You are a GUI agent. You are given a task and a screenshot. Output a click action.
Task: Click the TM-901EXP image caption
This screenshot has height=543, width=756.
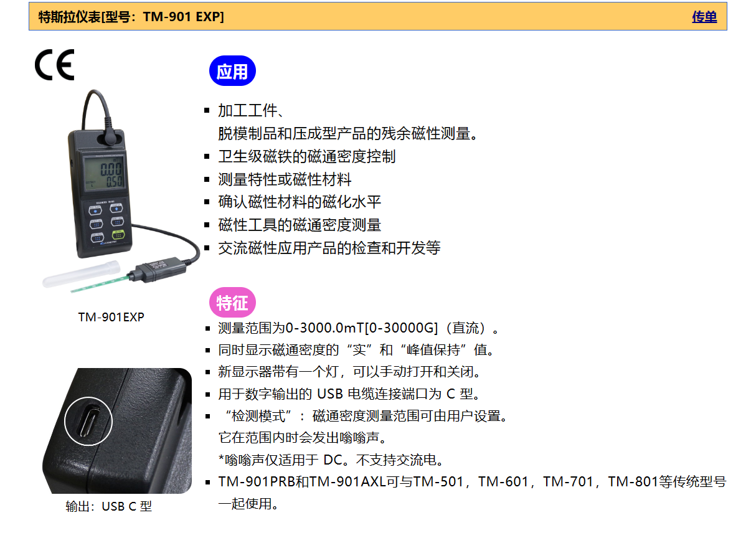(111, 317)
